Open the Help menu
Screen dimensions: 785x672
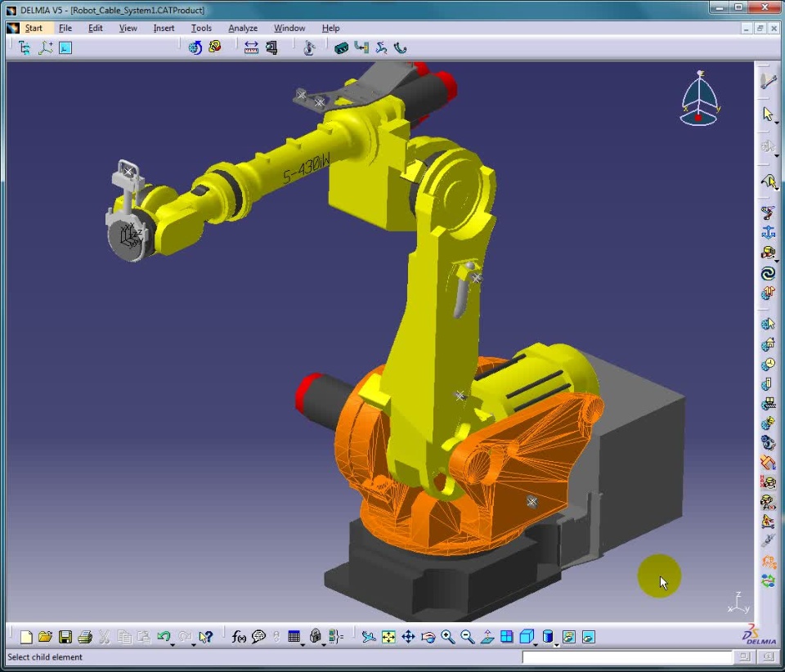click(x=330, y=28)
